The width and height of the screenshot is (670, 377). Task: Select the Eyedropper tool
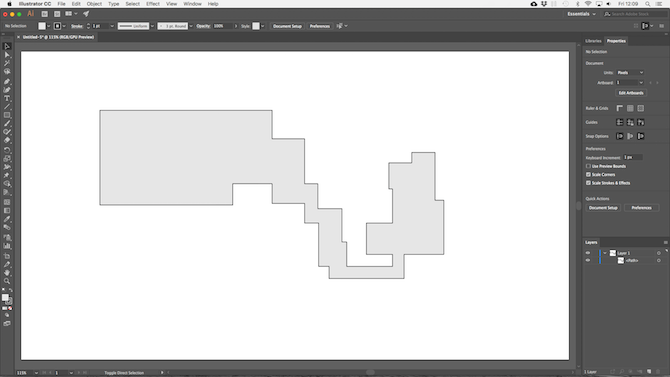click(7, 219)
